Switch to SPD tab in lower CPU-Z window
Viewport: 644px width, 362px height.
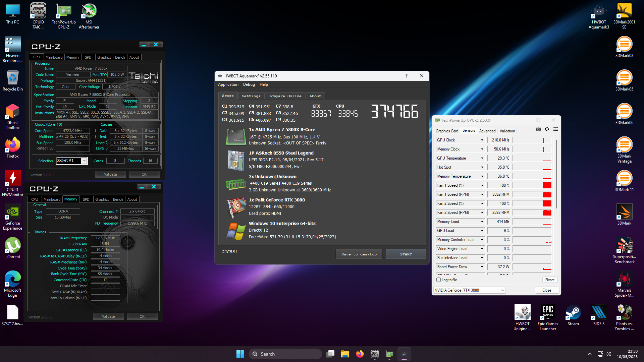[x=86, y=199]
